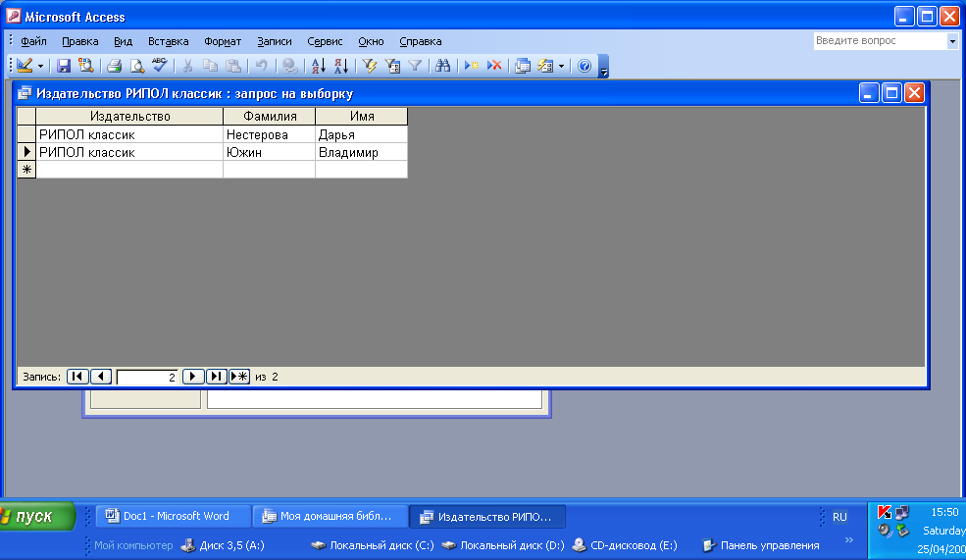Screen dimensions: 966x560
Task: Open the Формат menu
Action: (x=223, y=41)
